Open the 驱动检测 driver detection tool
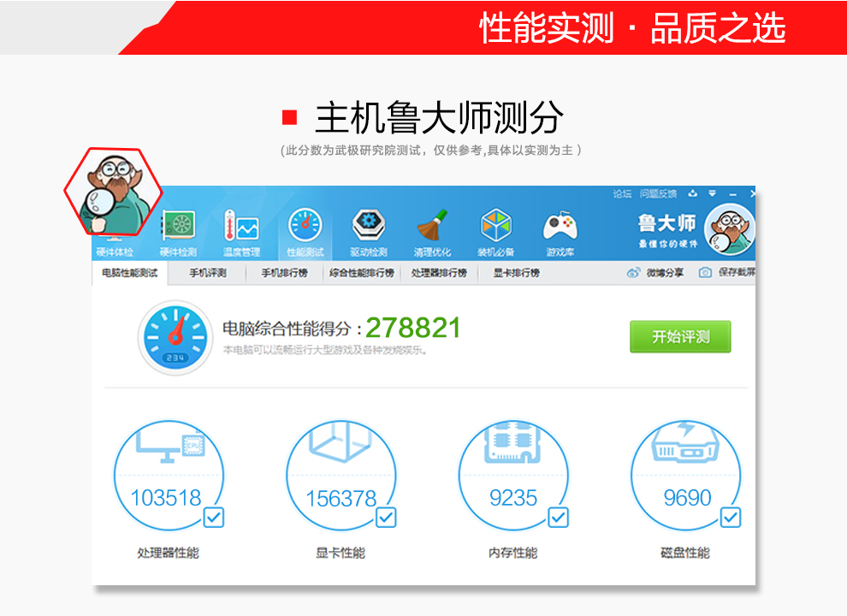 369,234
